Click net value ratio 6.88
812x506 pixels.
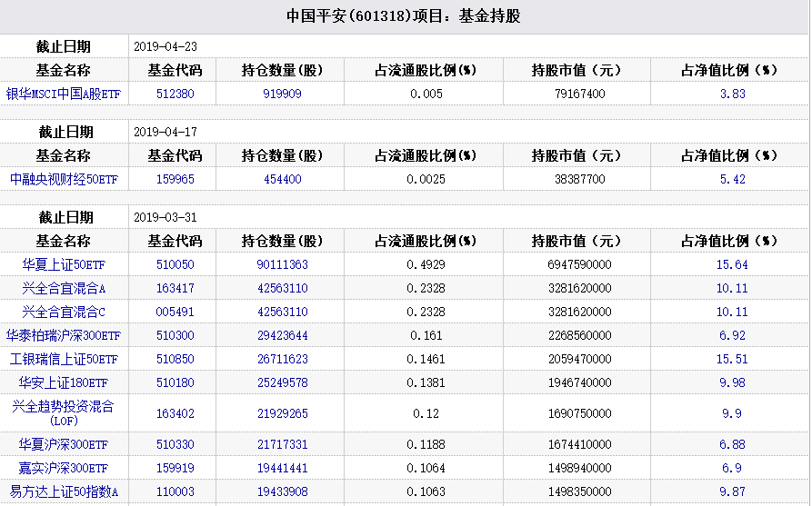pyautogui.click(x=732, y=445)
